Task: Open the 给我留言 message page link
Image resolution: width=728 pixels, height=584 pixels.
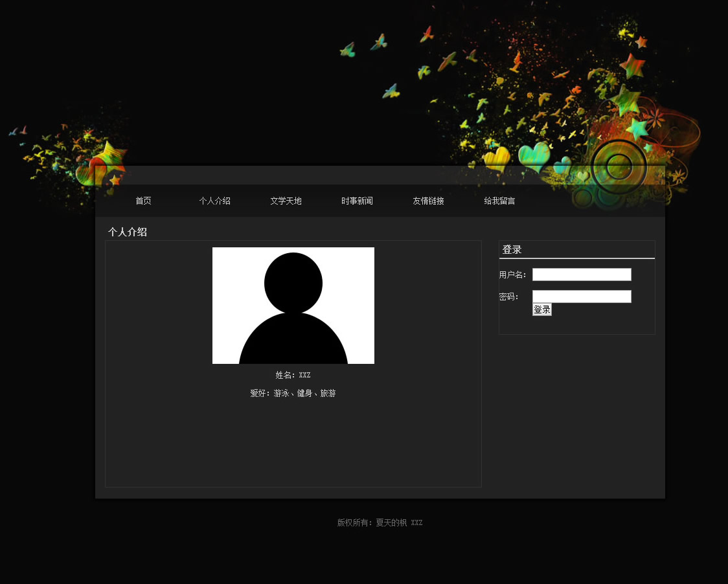Action: (x=499, y=201)
